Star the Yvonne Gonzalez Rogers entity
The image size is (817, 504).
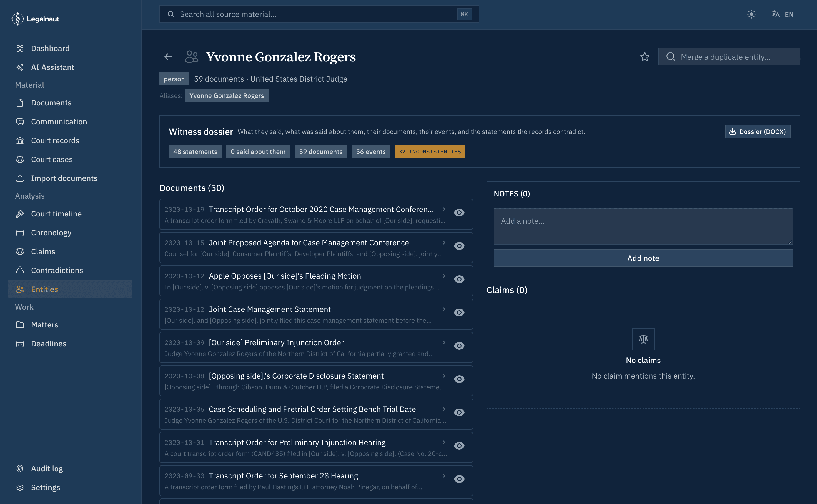tap(645, 57)
